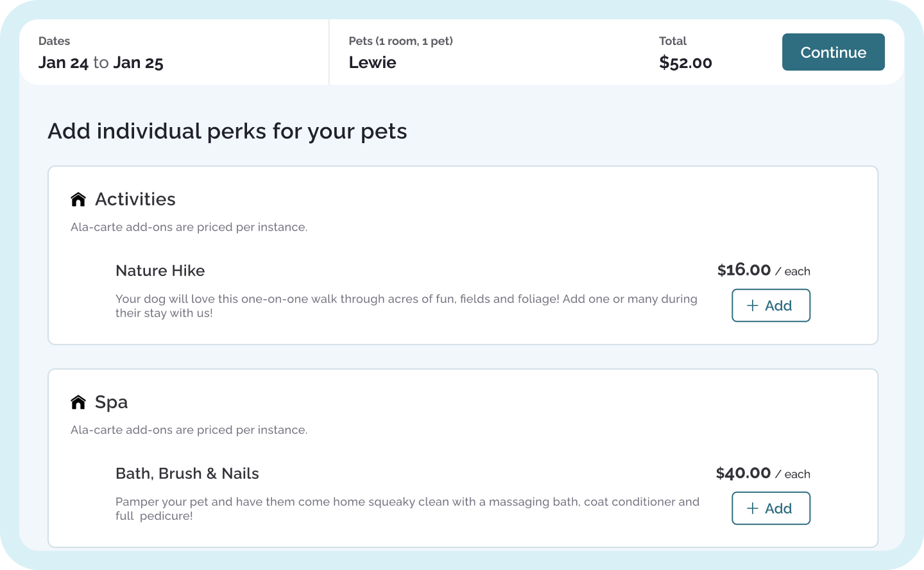Click the plus icon in Bath Add button
The width and height of the screenshot is (924, 570).
753,508
